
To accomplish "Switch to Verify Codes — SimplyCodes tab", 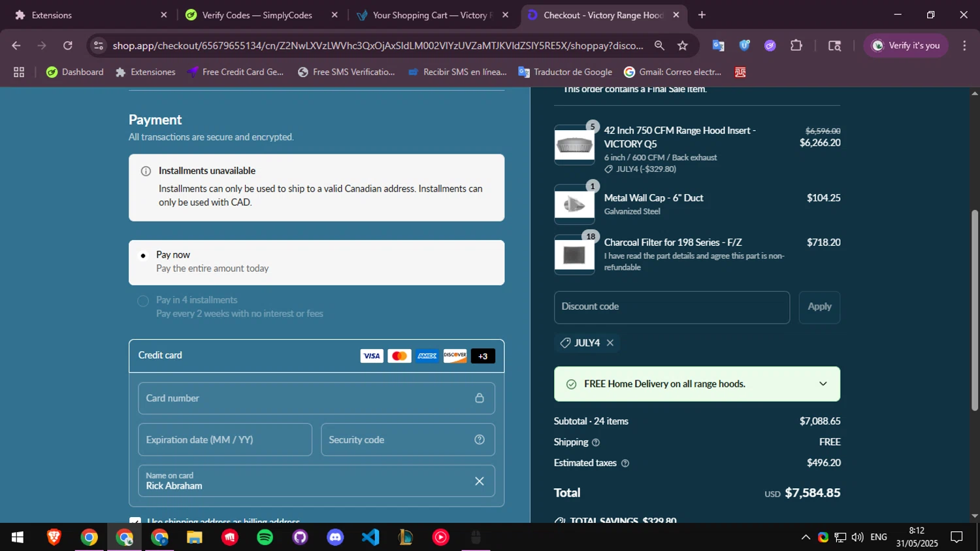I will tap(261, 15).
